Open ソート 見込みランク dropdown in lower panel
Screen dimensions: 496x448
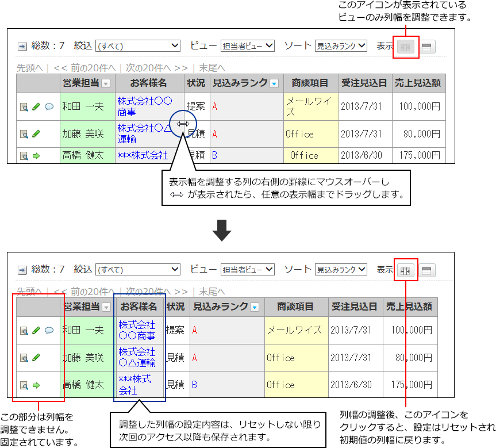341,270
